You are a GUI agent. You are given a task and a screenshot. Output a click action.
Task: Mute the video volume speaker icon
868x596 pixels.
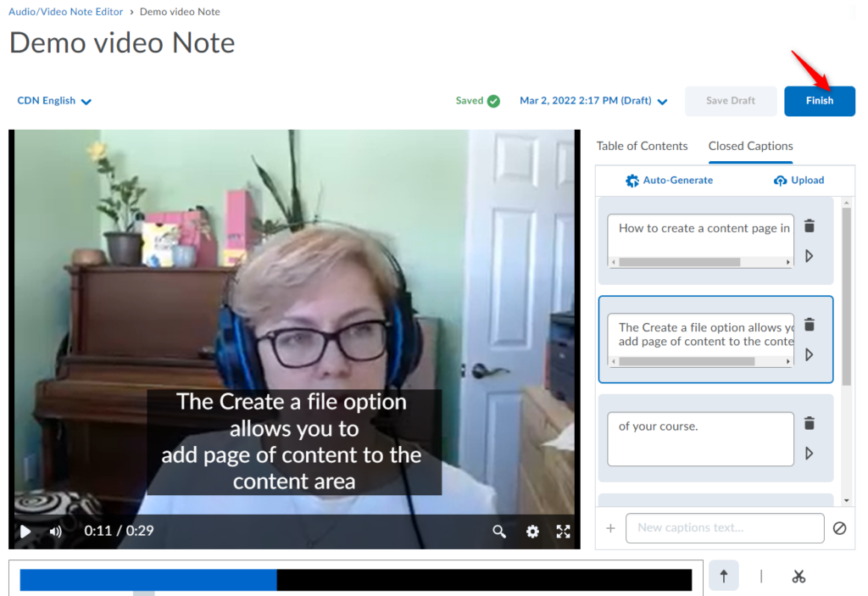(56, 532)
